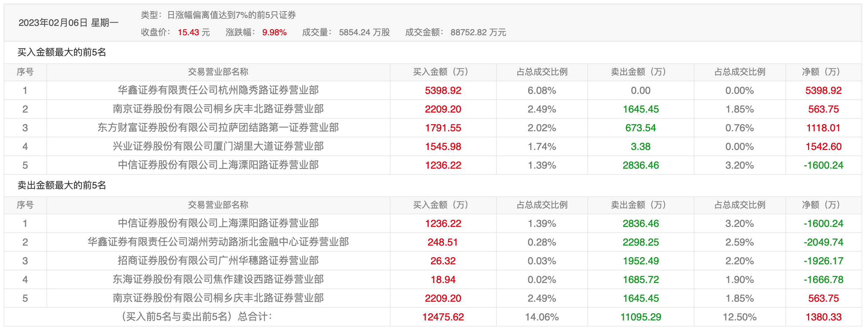The width and height of the screenshot is (868, 333).
Task: Select the total net amount 1380.33
Action: pyautogui.click(x=823, y=317)
